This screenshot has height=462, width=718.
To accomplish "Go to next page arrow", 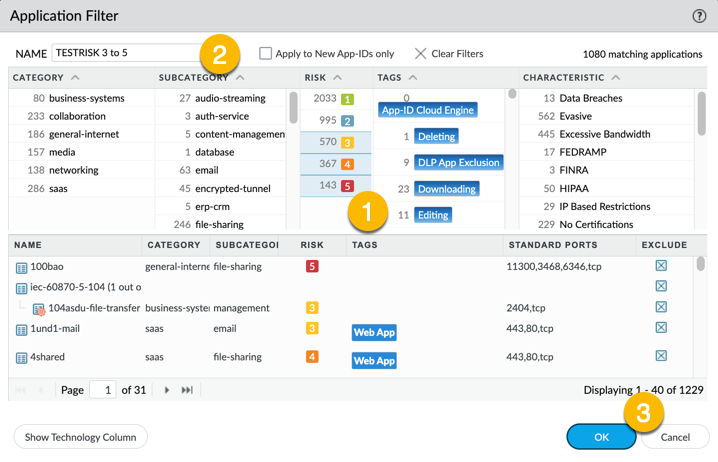I will (x=167, y=390).
